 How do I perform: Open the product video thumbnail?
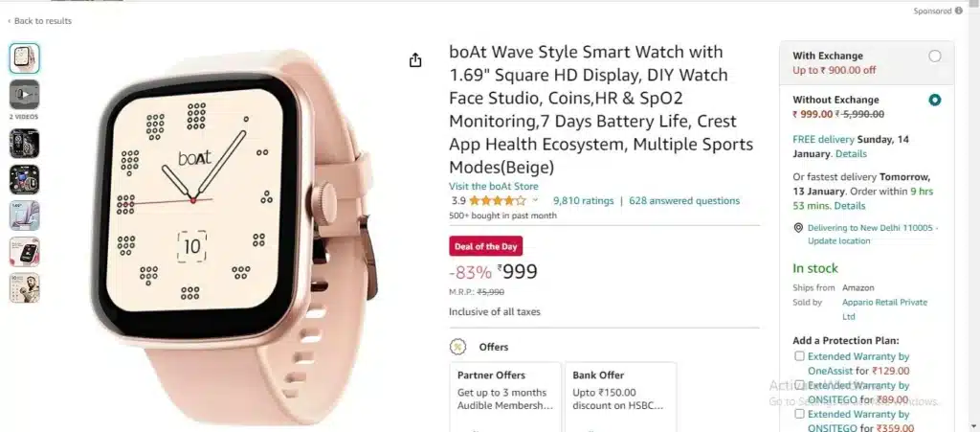click(x=24, y=95)
